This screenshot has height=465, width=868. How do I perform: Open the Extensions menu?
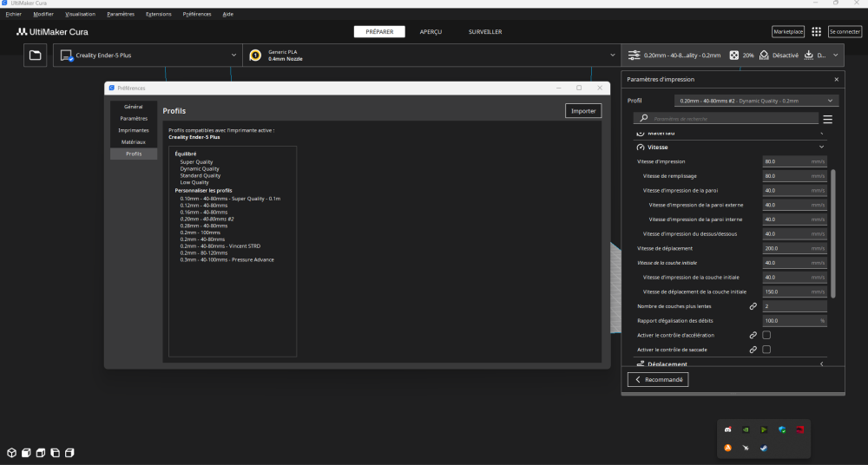(x=158, y=14)
